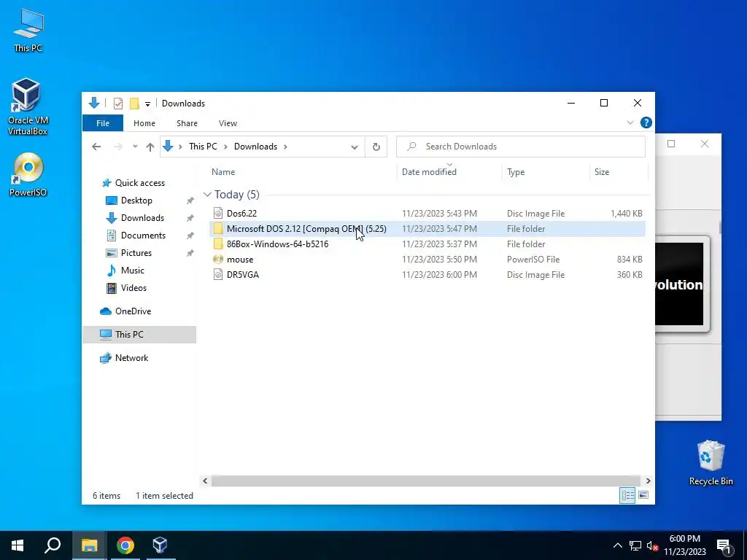Open the Customize Quick Access Toolbar dropdown

147,104
